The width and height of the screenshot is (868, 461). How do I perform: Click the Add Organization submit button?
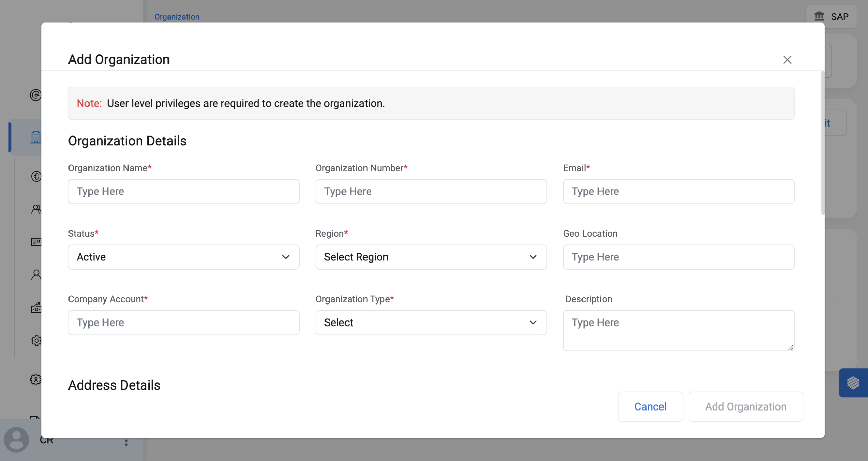[x=745, y=406]
